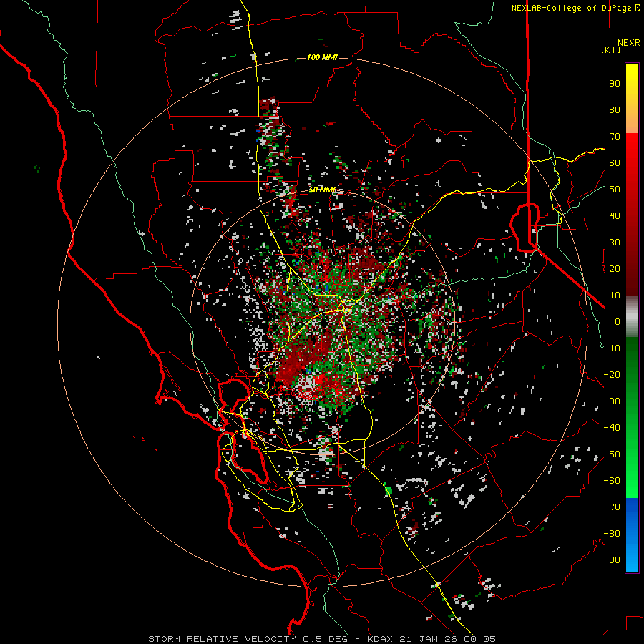Click the -40 value on the velocity scale

(612, 428)
